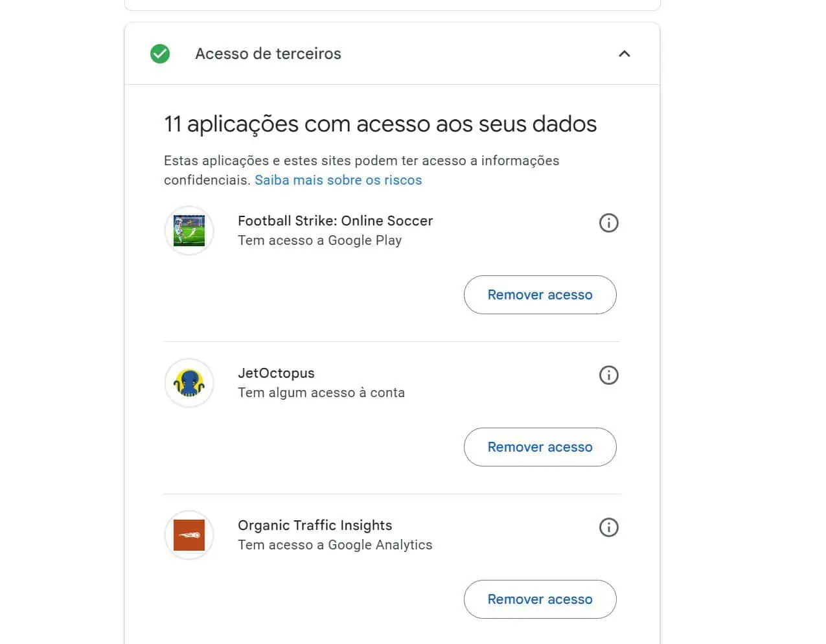Click the Tem acesso a Google Play text
826x644 pixels.
pos(319,240)
